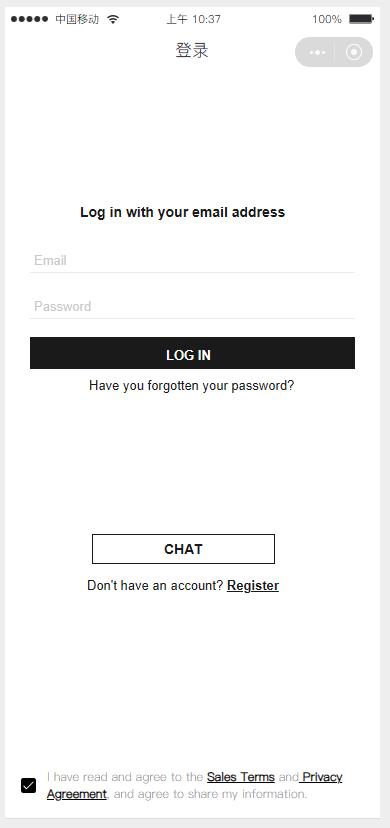The image size is (390, 828).
Task: Open "Have you forgotten your password?" link
Action: (192, 386)
